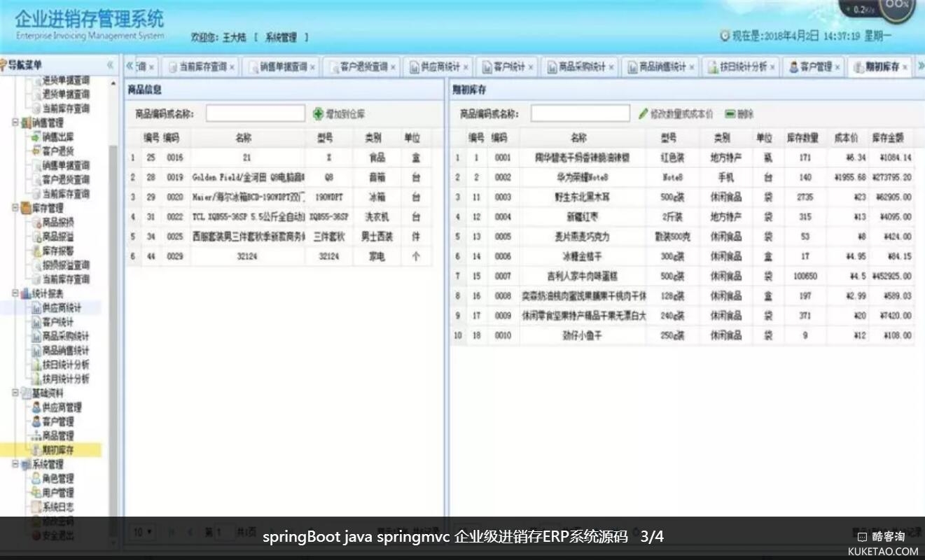Sort by the 库存金额 column header

tap(887, 138)
